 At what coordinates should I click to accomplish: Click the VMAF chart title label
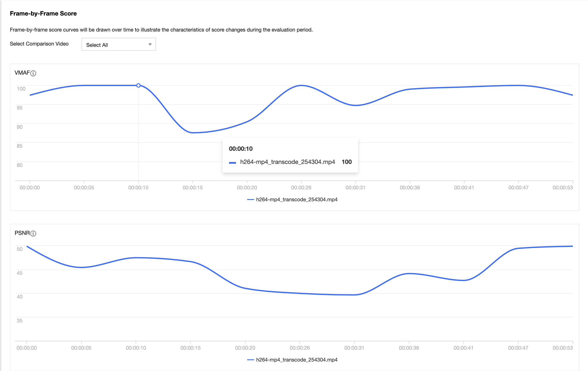click(x=22, y=73)
